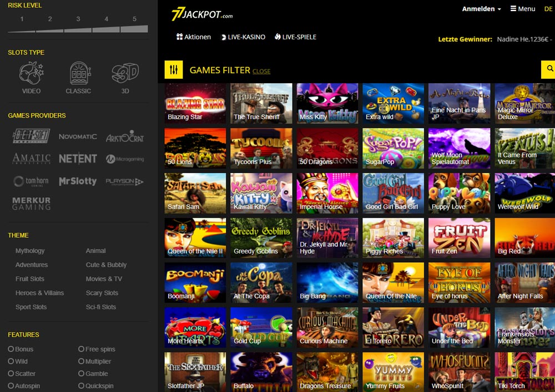Set risk level to 3
This screenshot has width=555, height=392.
point(78,25)
